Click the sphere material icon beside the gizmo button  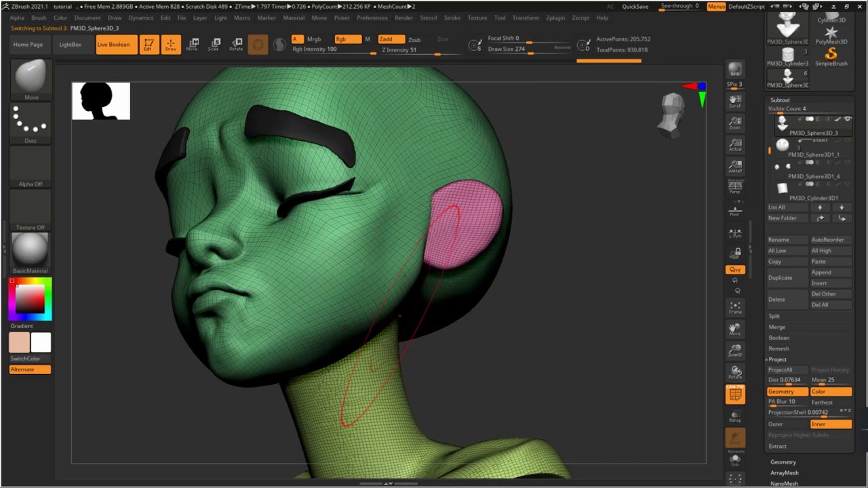[x=279, y=45]
